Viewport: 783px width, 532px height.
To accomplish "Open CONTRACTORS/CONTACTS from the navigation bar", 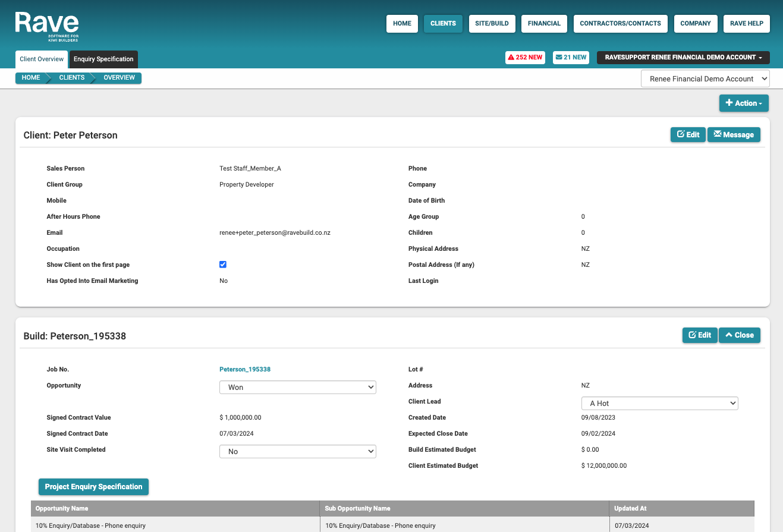I will pyautogui.click(x=620, y=24).
